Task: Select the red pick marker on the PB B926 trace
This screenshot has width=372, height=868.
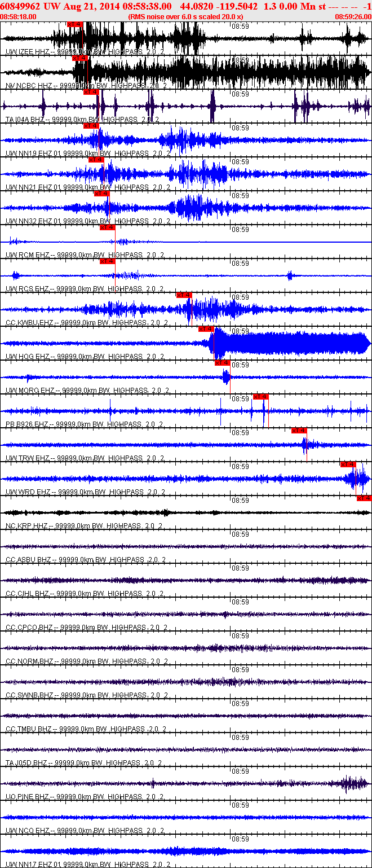Action: point(261,396)
